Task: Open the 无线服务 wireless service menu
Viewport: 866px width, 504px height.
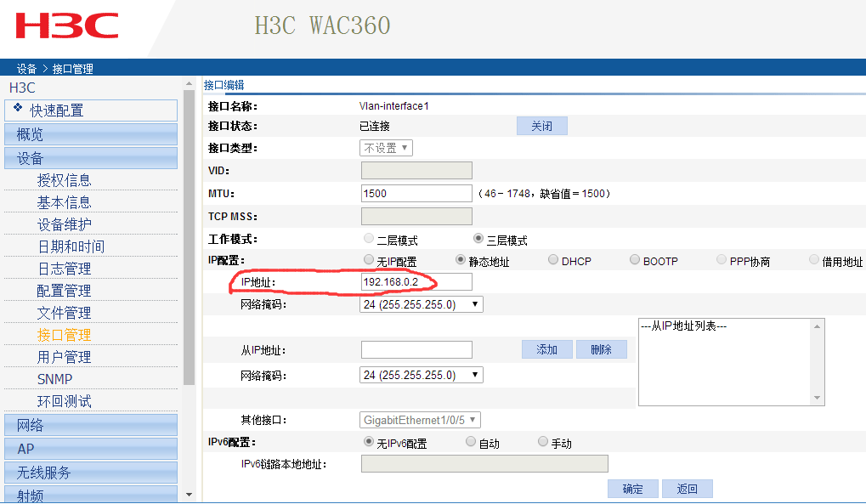Action: (x=91, y=473)
